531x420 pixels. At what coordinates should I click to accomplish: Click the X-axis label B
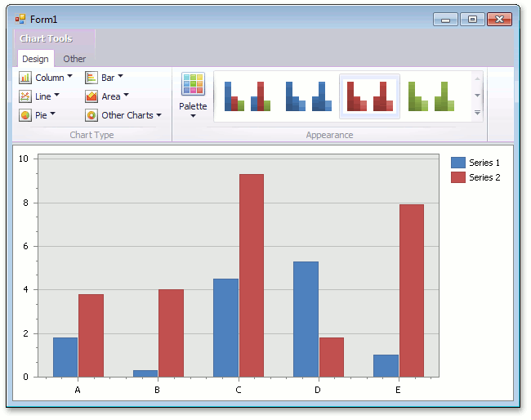[157, 390]
